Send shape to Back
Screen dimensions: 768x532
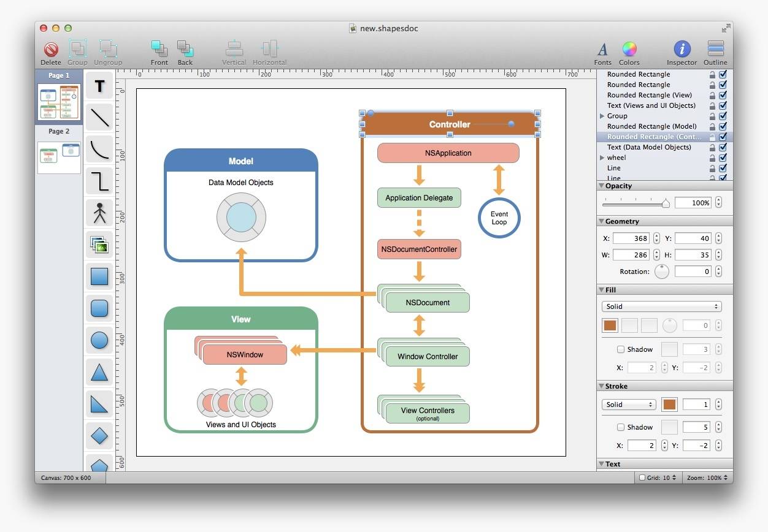[x=185, y=49]
